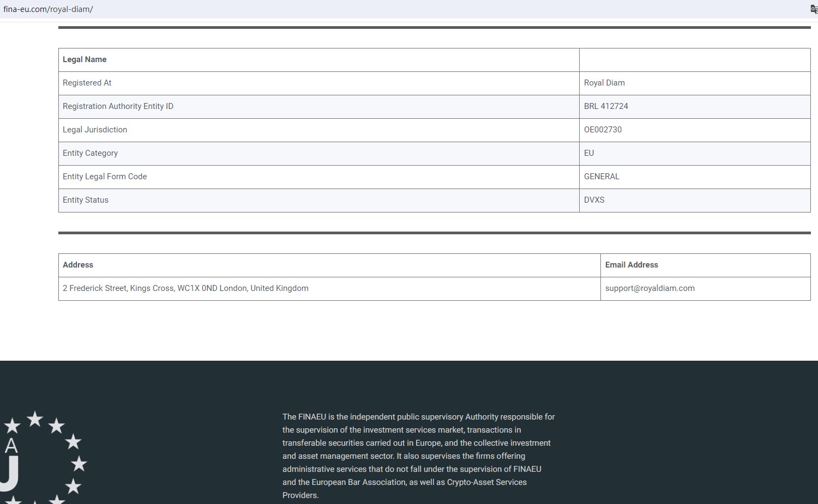Viewport: 818px width, 504px height.
Task: Click the 'Registration Authority Entity ID' label
Action: click(118, 106)
